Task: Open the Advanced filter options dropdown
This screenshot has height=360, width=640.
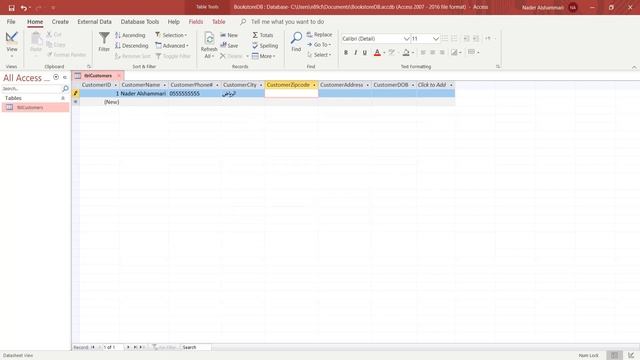Action: (172, 46)
